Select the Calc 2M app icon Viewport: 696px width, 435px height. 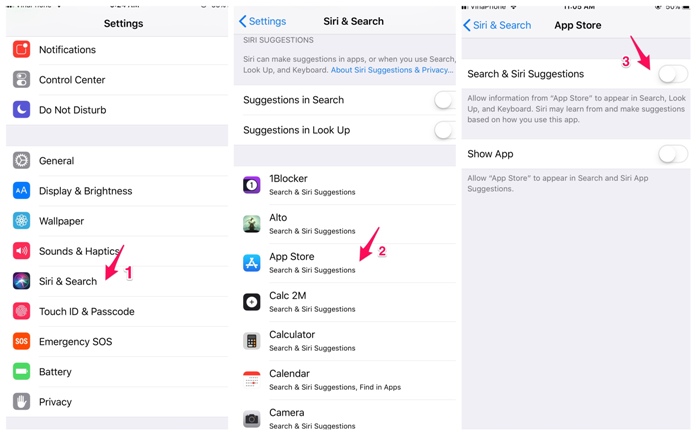point(252,302)
